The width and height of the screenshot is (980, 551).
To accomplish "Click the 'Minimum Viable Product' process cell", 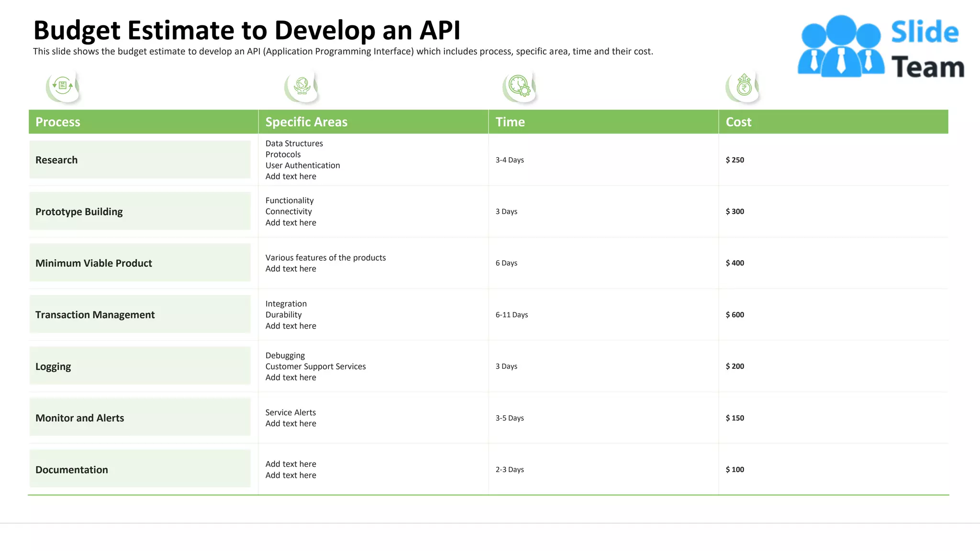I will pos(140,263).
